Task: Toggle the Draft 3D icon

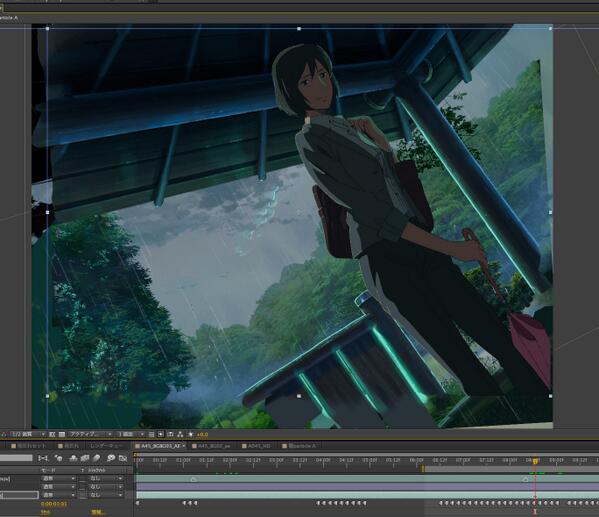Action: (58, 458)
